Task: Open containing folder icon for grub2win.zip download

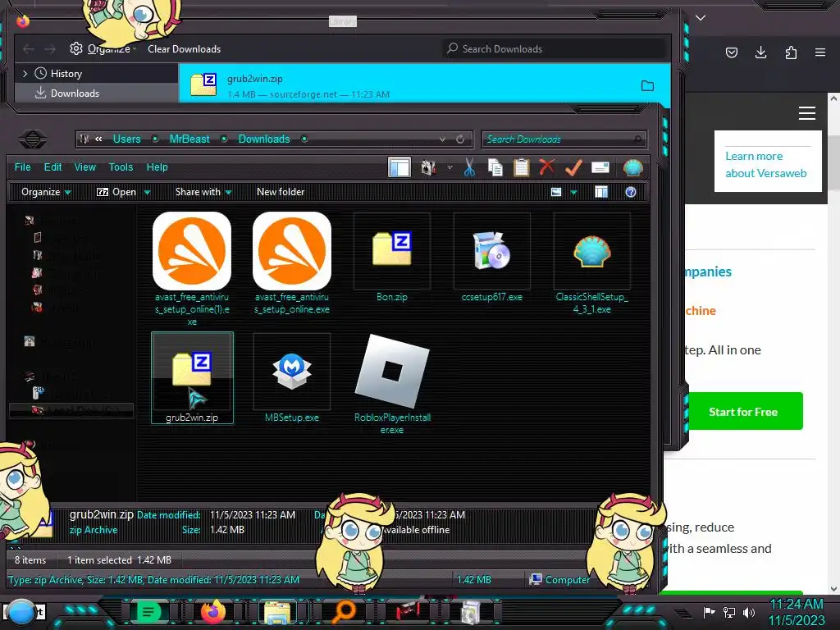Action: 647,85
